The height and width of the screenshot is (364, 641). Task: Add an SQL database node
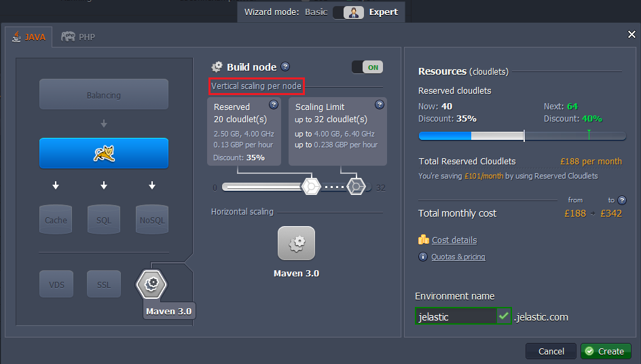tap(104, 219)
